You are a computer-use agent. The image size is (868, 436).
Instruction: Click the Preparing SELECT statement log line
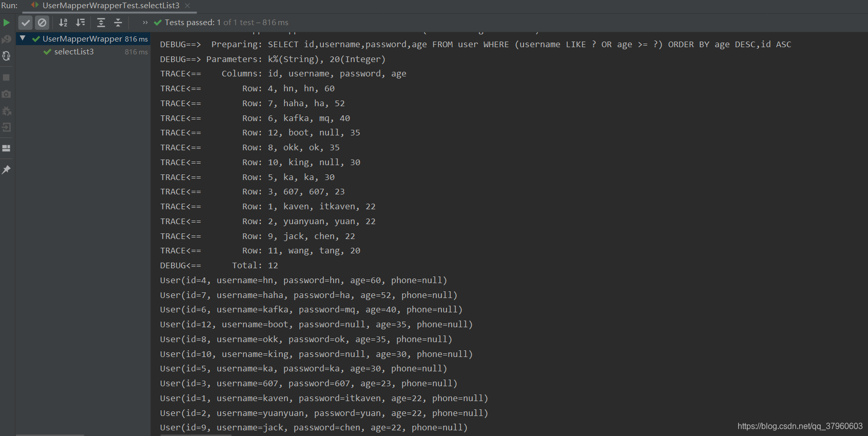[x=476, y=45]
